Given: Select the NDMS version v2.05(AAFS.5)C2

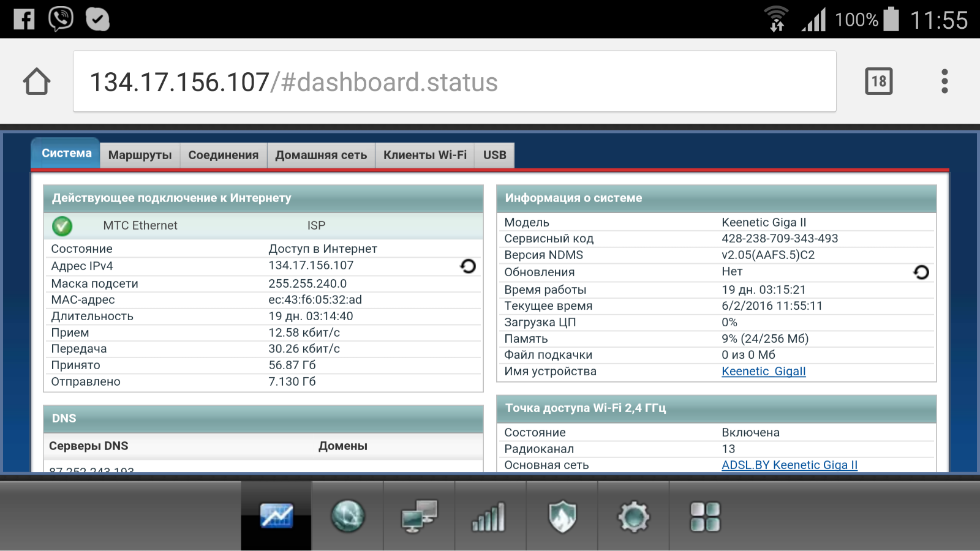Looking at the screenshot, I should click(x=768, y=255).
